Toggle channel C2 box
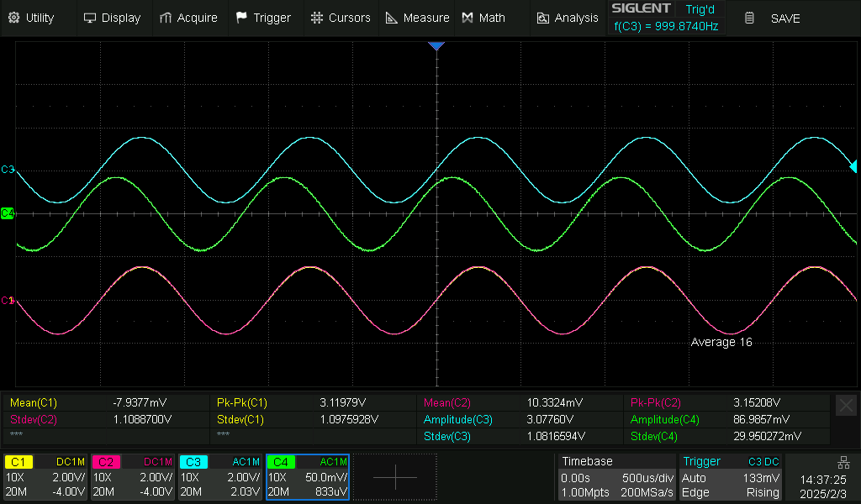Image resolution: width=861 pixels, height=504 pixels. pyautogui.click(x=133, y=477)
